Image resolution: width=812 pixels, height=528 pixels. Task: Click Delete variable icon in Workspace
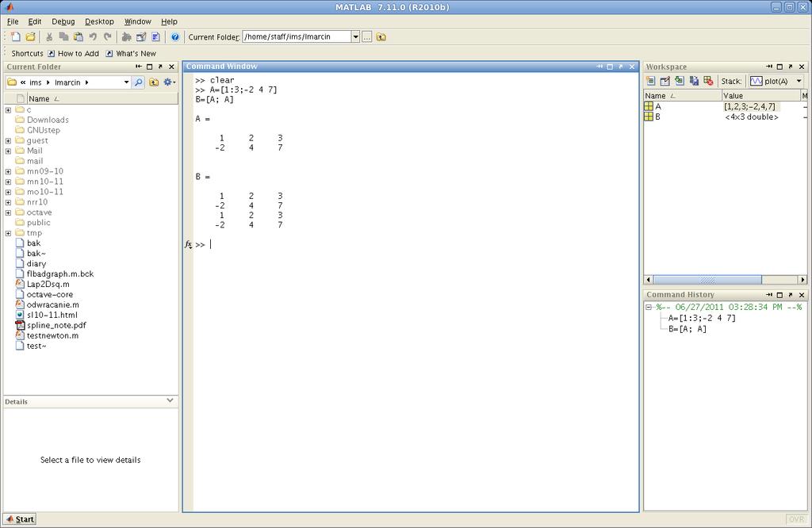(708, 81)
